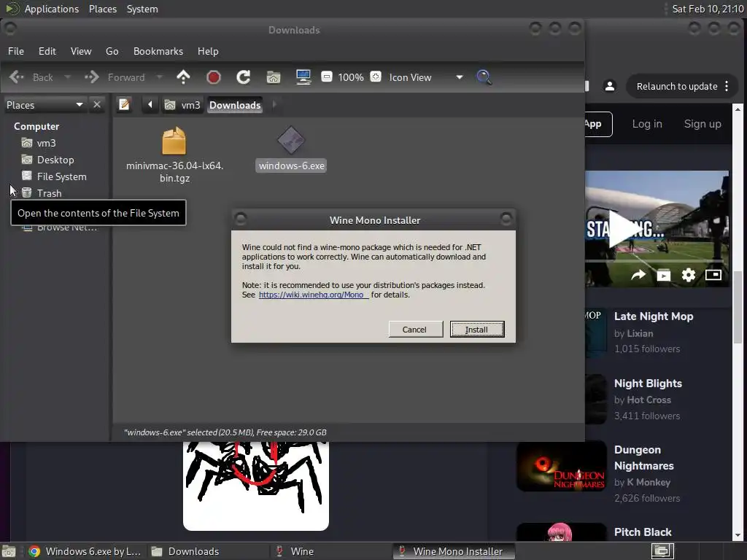Click zoom level 100% label
747x560 pixels.
(351, 77)
